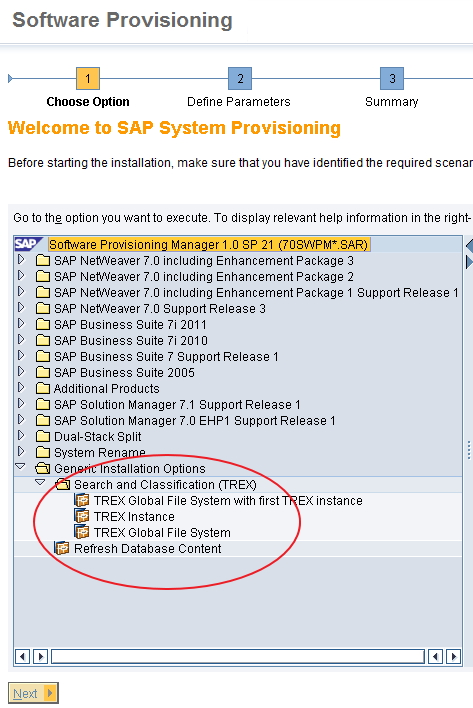
Task: Click the right arrow beside the first left scroll arrow
Action: coord(40,656)
